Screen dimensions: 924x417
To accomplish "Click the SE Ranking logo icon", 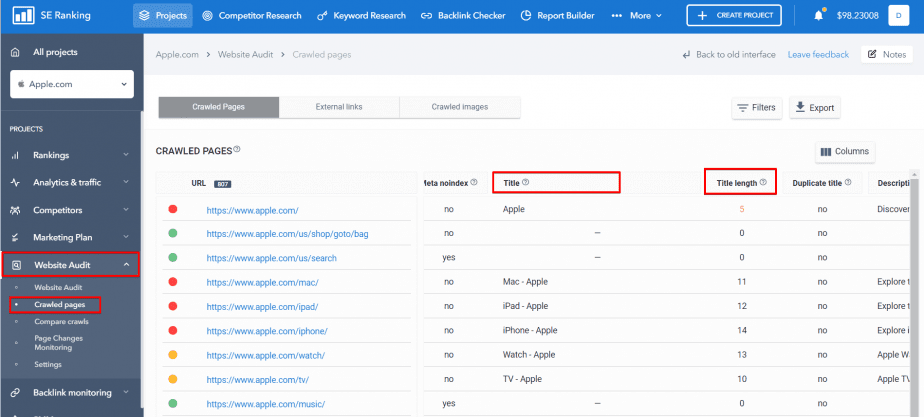I will [23, 16].
